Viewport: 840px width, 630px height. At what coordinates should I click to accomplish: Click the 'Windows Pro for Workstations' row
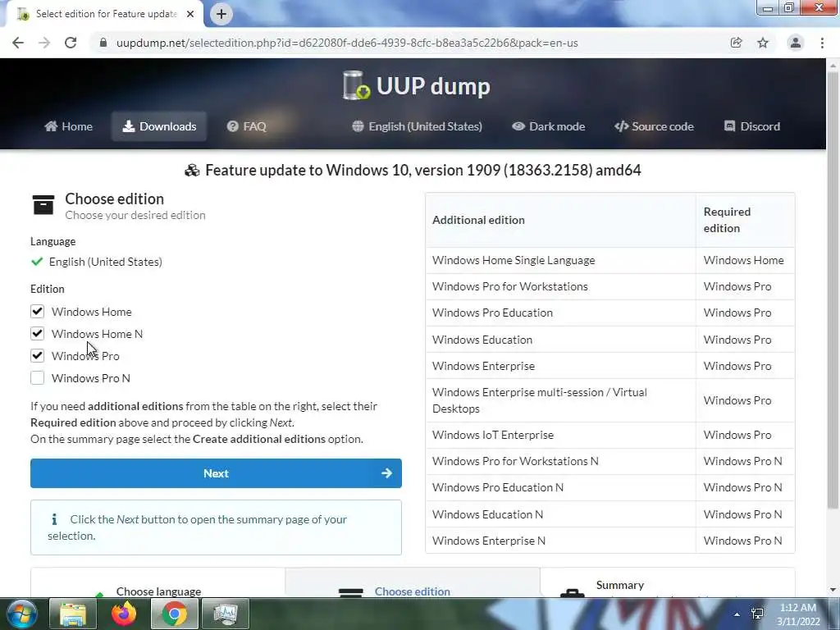coord(610,286)
